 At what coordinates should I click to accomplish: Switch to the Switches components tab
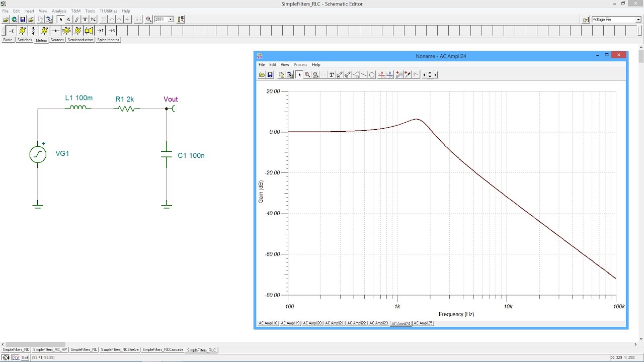pos(24,40)
